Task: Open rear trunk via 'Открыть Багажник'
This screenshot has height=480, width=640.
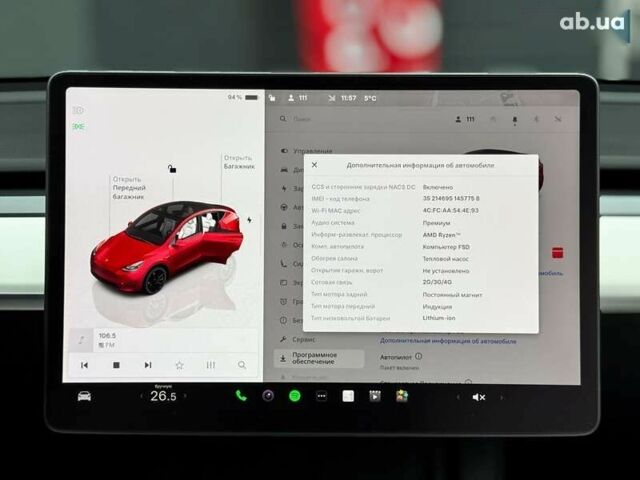Action: 239,162
